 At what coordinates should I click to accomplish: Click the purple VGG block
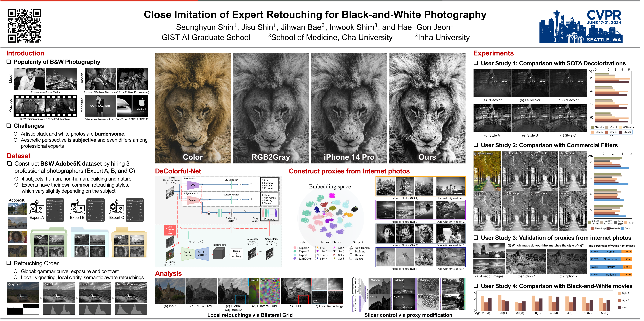tap(192, 185)
